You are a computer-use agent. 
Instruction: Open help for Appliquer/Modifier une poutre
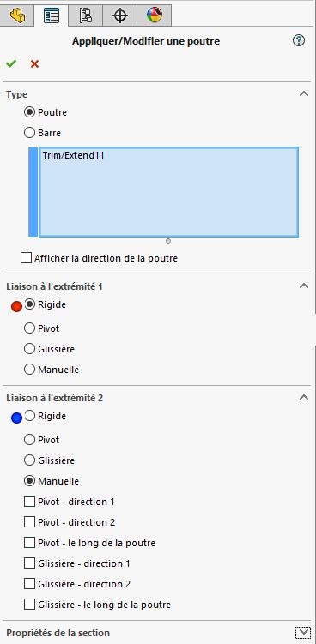299,40
